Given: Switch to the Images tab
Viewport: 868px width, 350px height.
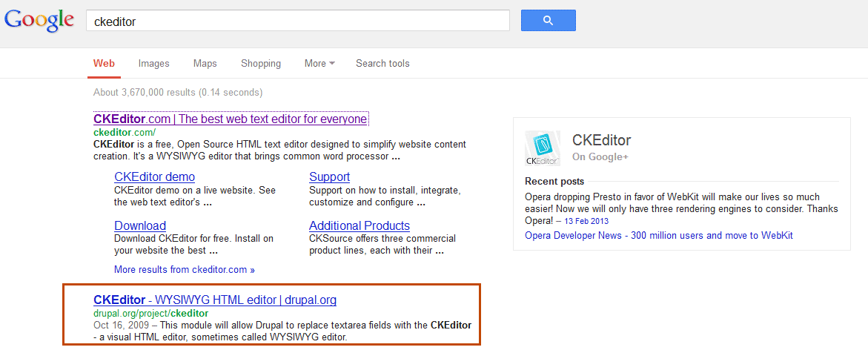Looking at the screenshot, I should [x=154, y=63].
